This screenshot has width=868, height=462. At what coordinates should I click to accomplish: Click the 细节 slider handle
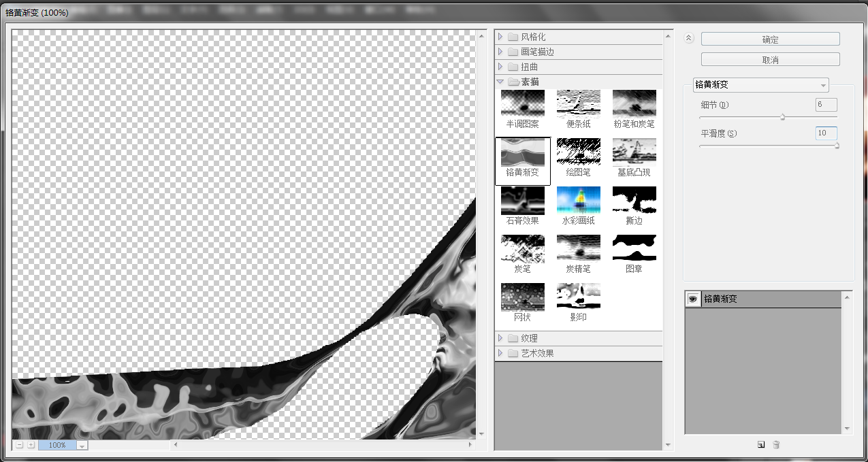[x=782, y=117]
